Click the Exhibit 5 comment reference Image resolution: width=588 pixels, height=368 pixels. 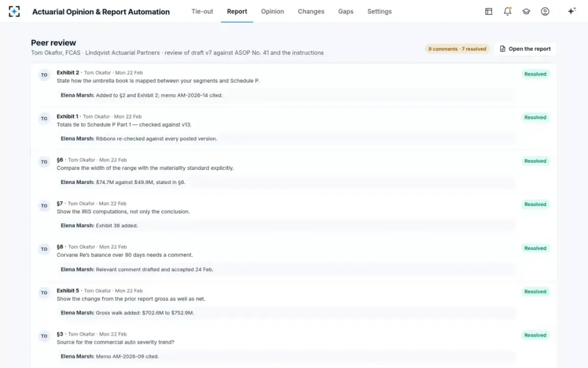tap(68, 290)
